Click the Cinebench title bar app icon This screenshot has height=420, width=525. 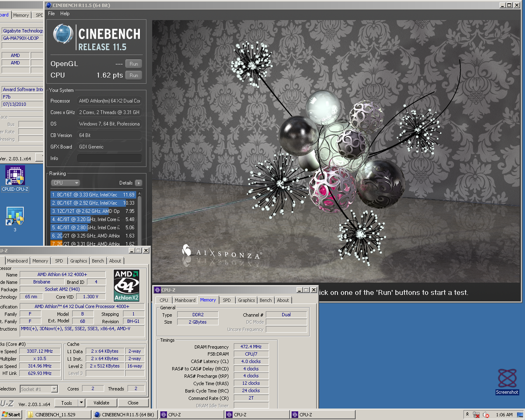click(x=48, y=5)
